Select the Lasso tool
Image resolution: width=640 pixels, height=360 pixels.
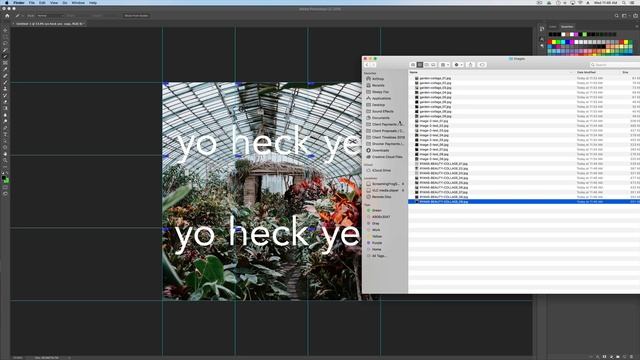coord(5,44)
